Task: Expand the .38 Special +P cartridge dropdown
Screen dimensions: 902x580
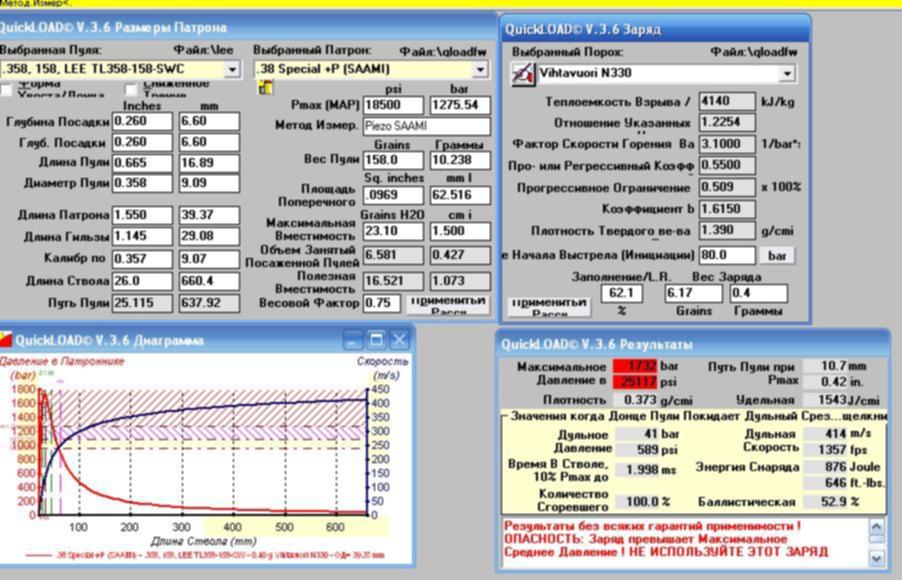Action: (480, 69)
